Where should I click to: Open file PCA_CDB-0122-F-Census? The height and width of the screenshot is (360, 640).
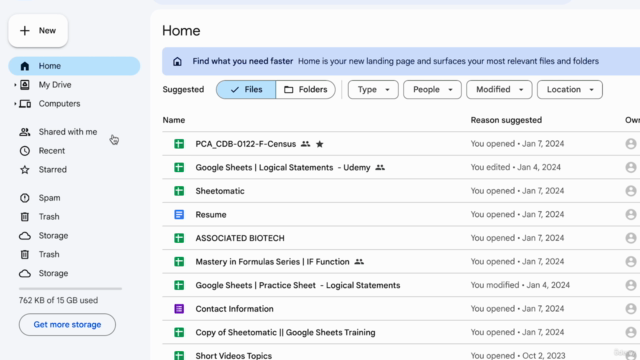[246, 144]
